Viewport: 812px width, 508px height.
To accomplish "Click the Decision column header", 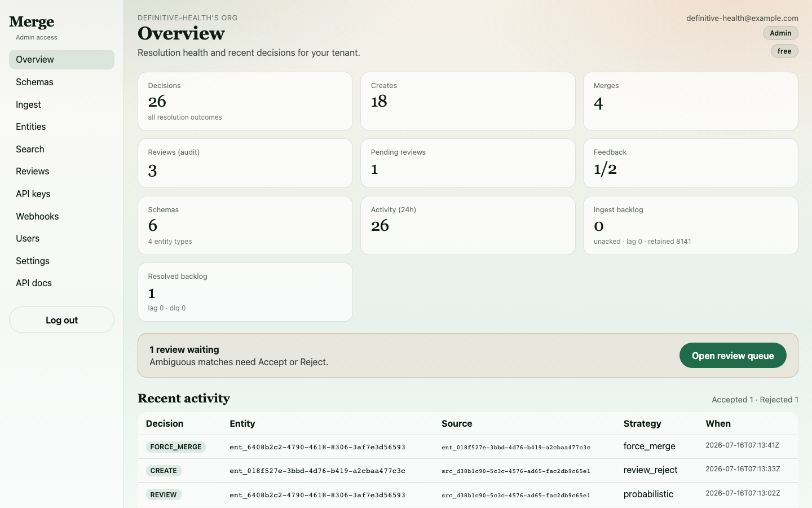I will [x=165, y=424].
